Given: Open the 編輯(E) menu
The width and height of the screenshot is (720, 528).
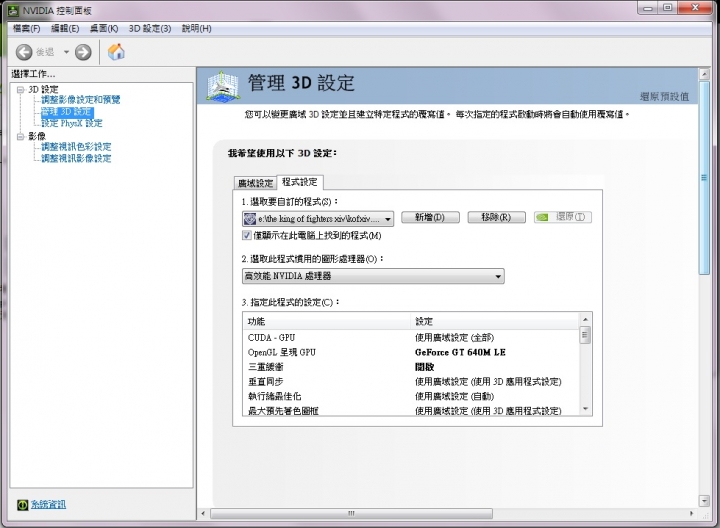Looking at the screenshot, I should (65, 28).
